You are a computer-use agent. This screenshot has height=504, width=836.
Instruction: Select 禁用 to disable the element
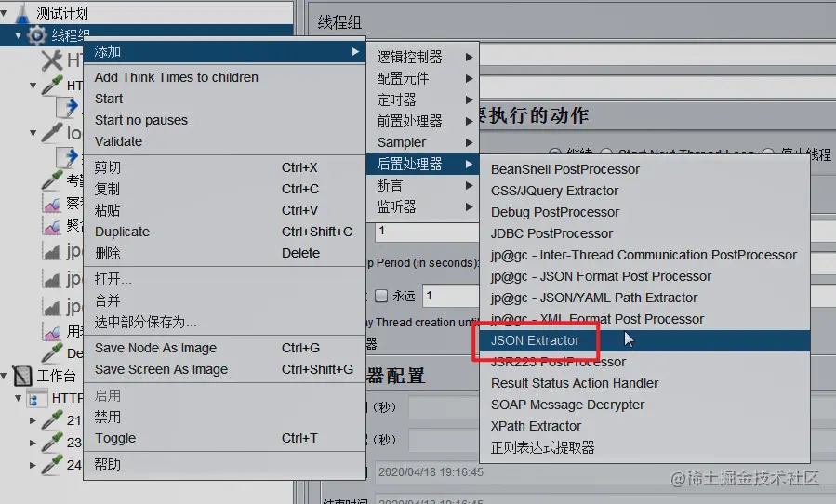224,417
